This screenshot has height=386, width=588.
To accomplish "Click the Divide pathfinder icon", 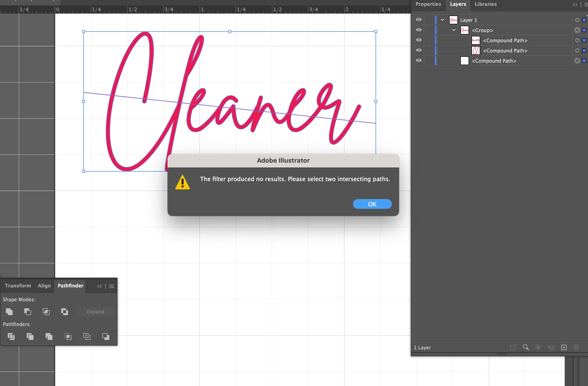I will [11, 336].
